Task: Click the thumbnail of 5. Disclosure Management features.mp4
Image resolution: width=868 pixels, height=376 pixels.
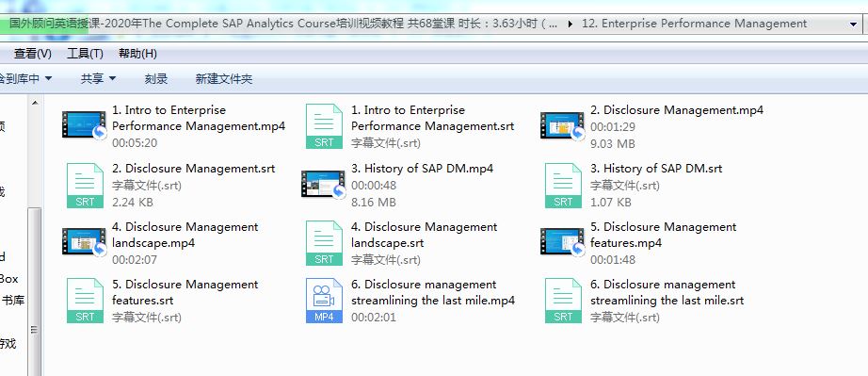Action: pyautogui.click(x=562, y=242)
